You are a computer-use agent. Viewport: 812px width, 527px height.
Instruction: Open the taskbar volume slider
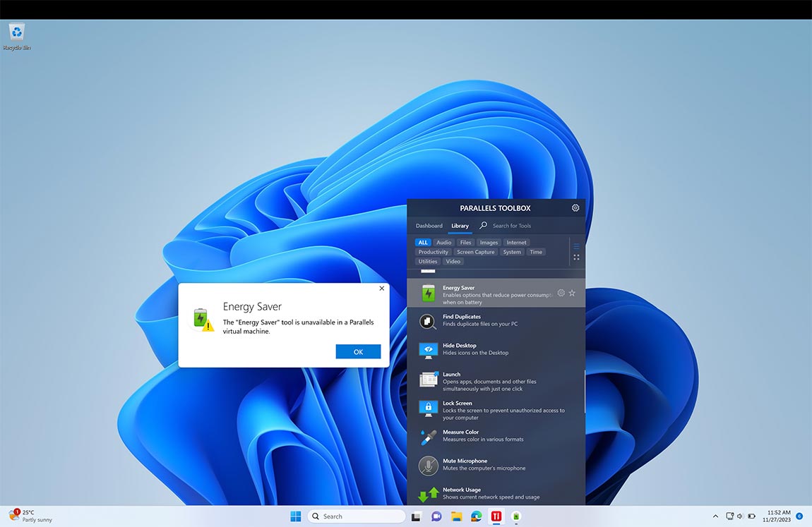[739, 516]
